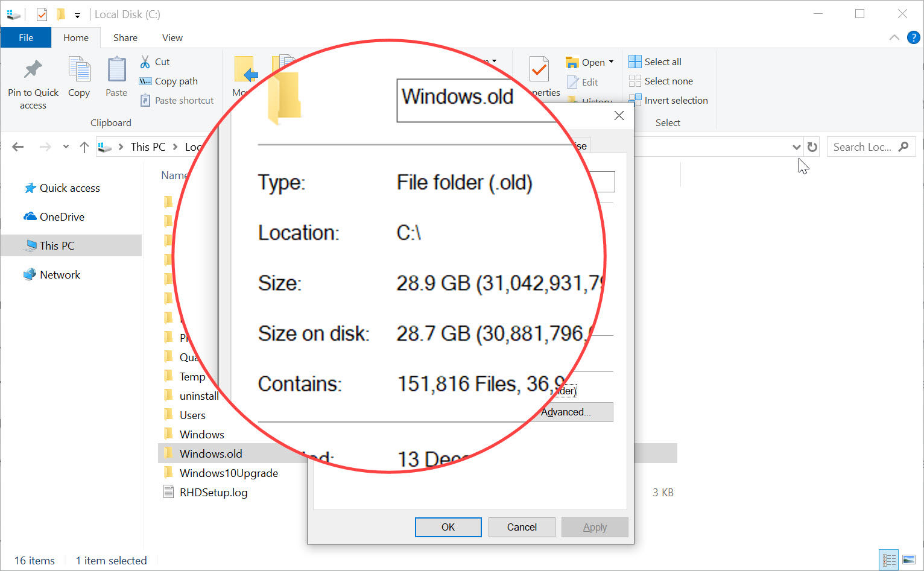
Task: Click Select none in the ribbon
Action: point(661,81)
